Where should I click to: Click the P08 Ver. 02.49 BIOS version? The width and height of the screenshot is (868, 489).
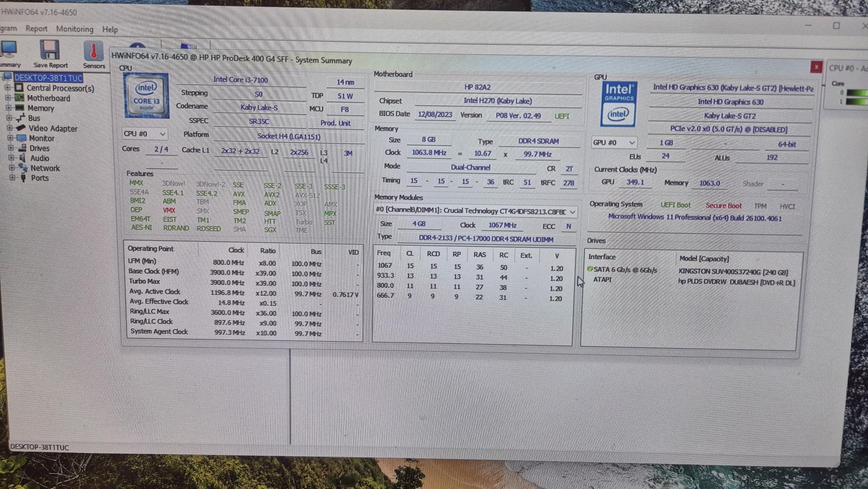pos(518,116)
